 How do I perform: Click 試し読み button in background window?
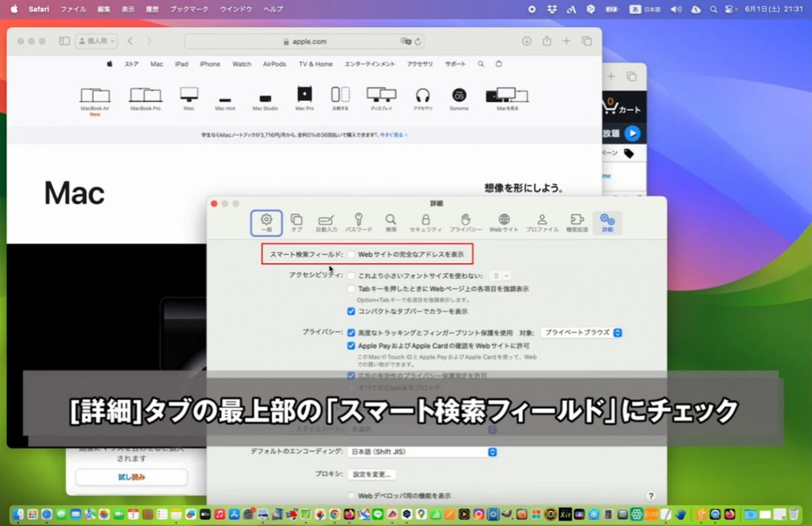tap(131, 477)
